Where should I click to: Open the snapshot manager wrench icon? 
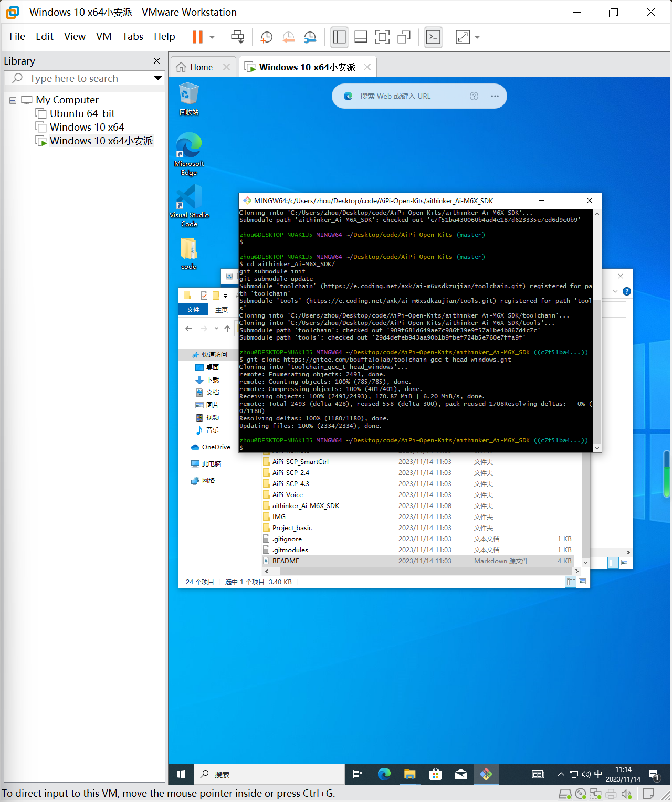pos(310,37)
